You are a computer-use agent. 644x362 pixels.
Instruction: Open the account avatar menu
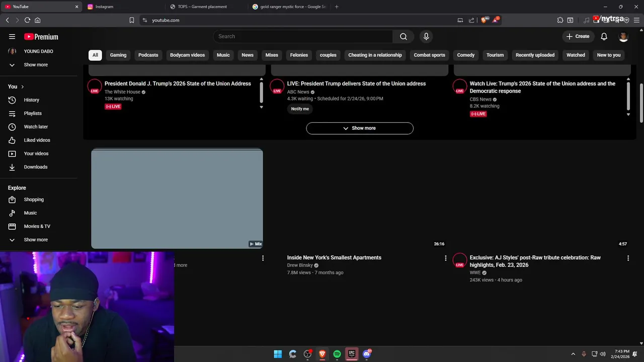(623, 36)
